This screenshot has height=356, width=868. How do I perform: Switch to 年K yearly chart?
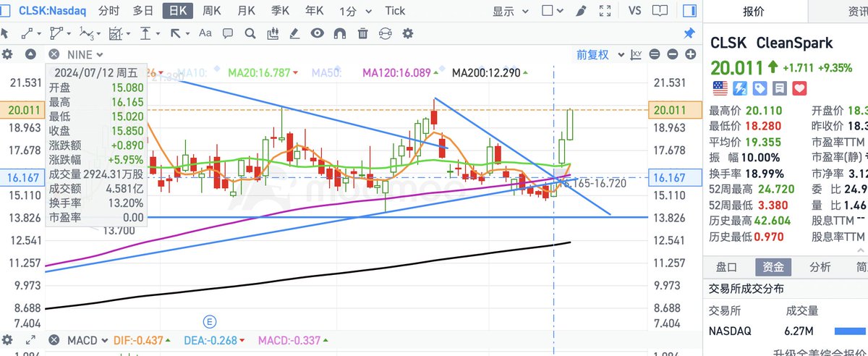coord(314,11)
